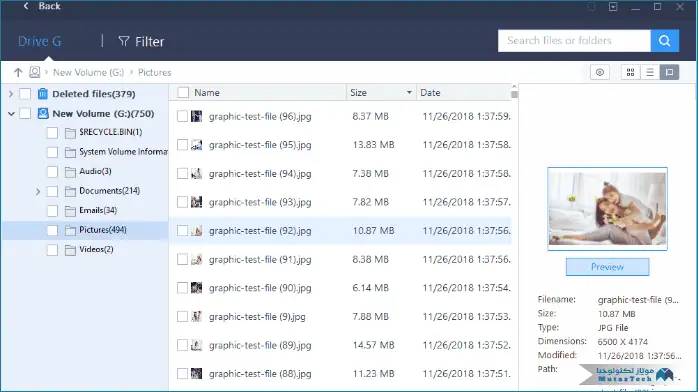Viewport: 698px width, 392px height.
Task: Go up one folder level arrow
Action: click(18, 72)
